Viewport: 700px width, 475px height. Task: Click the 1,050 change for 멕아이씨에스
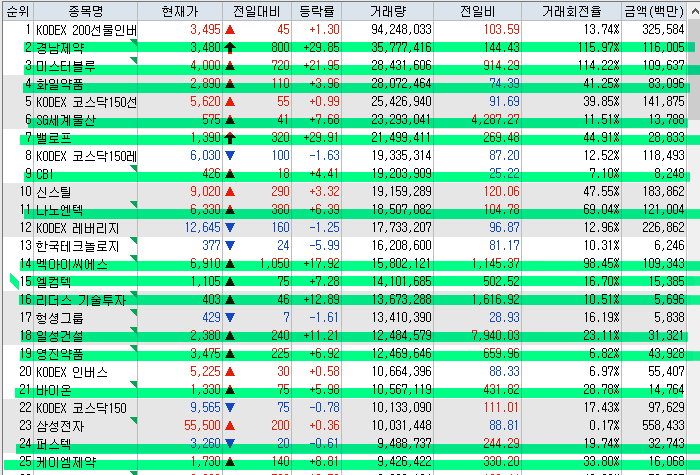[x=275, y=263]
